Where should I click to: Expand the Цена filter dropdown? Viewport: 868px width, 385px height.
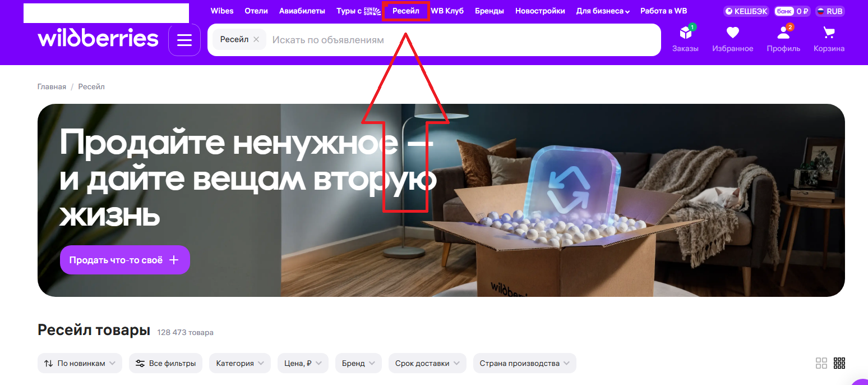[x=303, y=363]
